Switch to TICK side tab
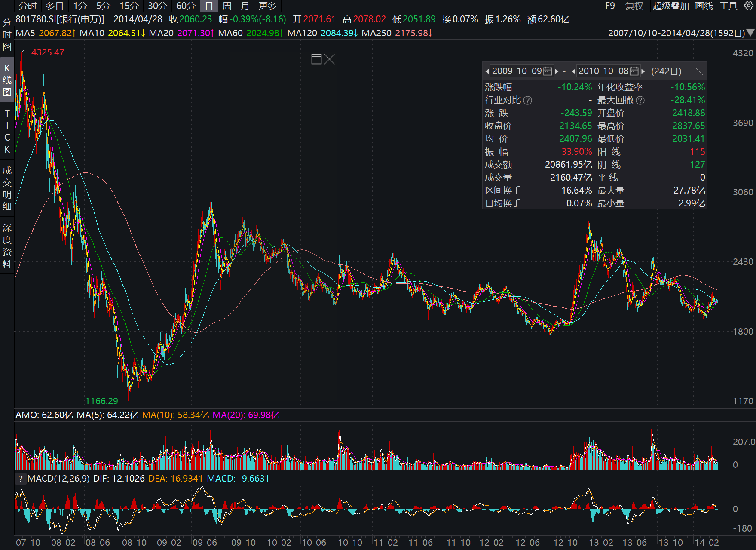The width and height of the screenshot is (756, 550). 7,131
